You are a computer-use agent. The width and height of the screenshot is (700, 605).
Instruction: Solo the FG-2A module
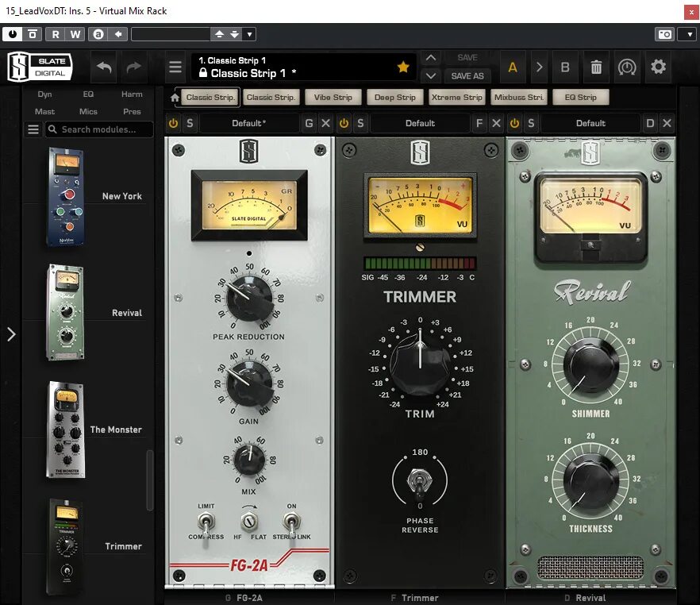(190, 123)
